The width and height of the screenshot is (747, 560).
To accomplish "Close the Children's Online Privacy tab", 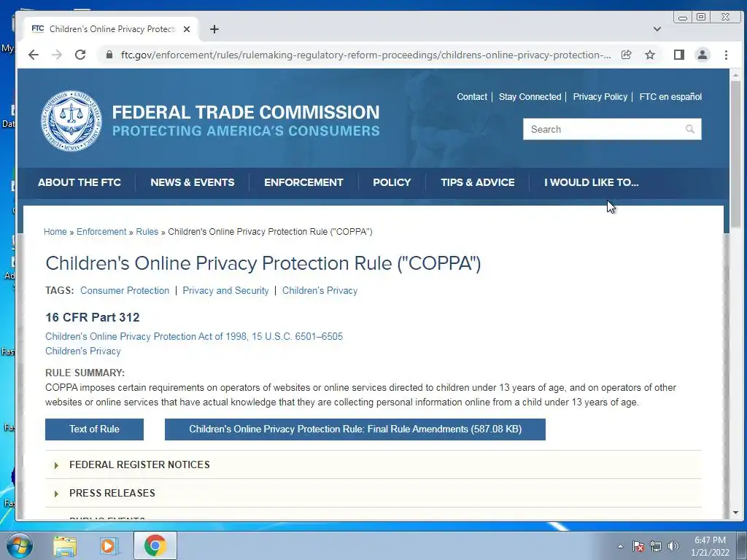I will click(187, 29).
